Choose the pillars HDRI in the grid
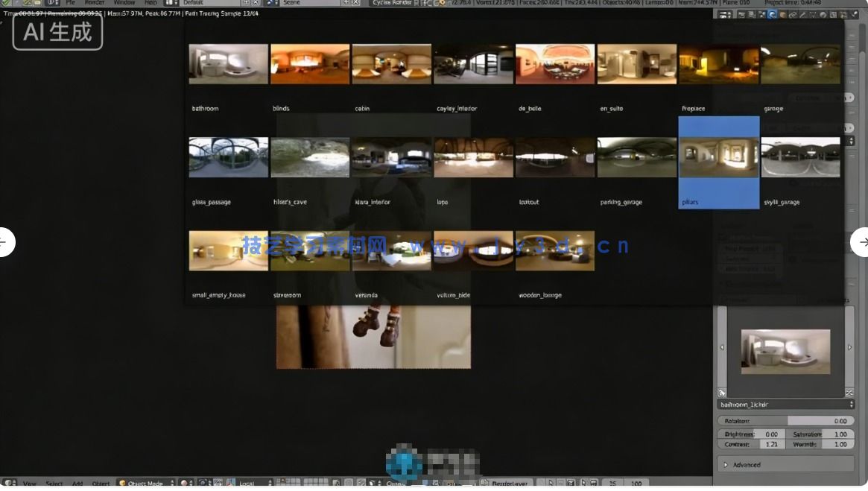Screen dimensions: 868x491 tap(718, 157)
